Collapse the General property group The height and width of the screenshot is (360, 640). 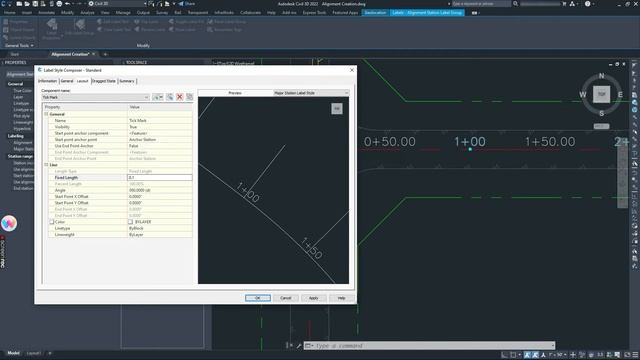pos(46,114)
